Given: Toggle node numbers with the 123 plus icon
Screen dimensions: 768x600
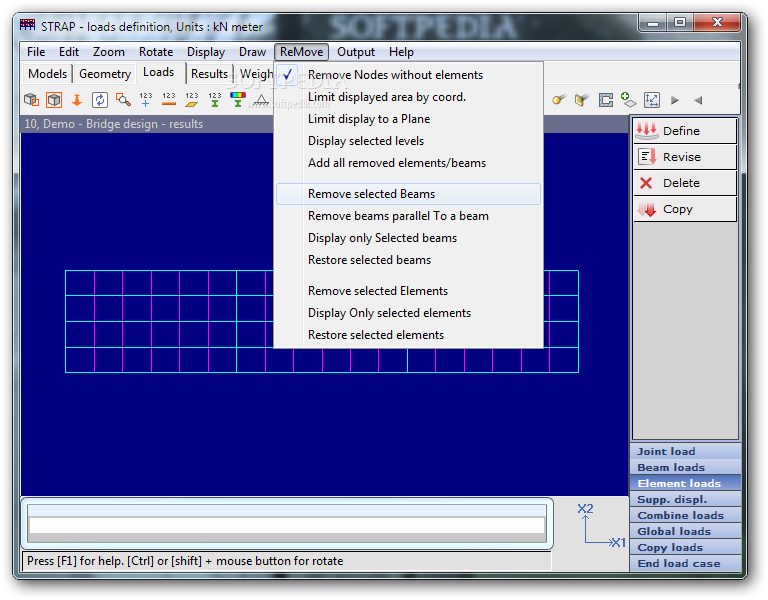Looking at the screenshot, I should point(146,100).
